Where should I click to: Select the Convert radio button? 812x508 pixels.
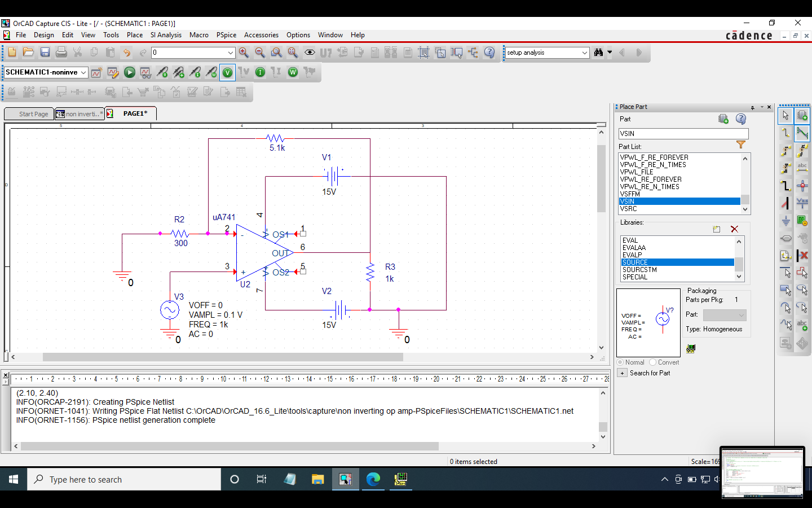[x=653, y=362]
